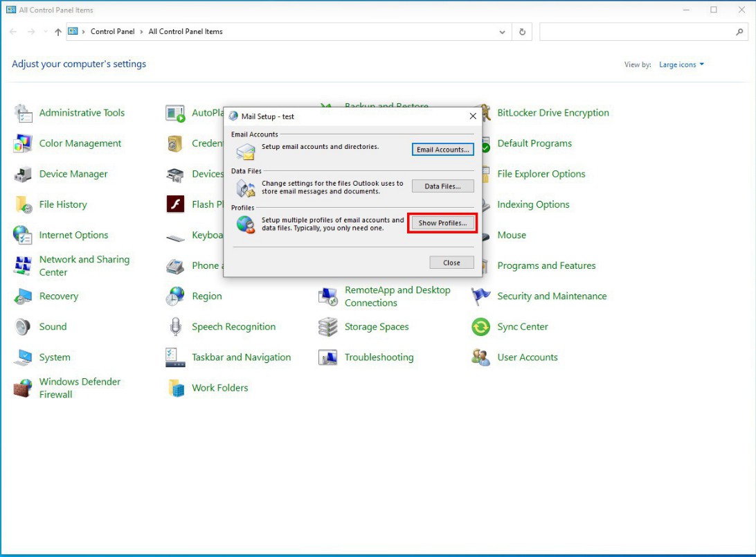
Task: Click the Forward navigation arrow
Action: tap(31, 32)
